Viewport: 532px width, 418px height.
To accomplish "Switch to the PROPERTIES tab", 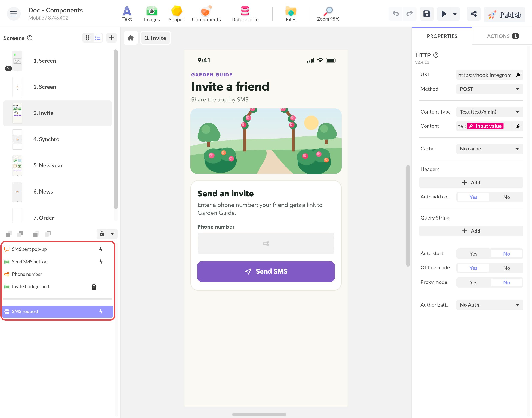I will click(442, 36).
